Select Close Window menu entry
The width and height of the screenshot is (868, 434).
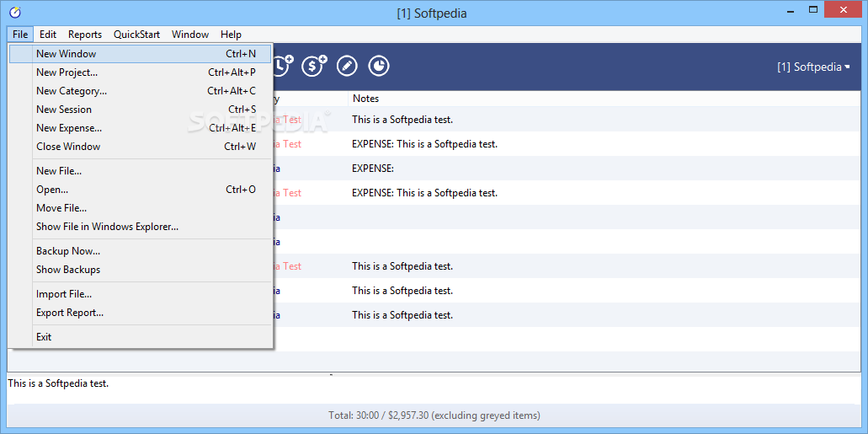[141, 147]
